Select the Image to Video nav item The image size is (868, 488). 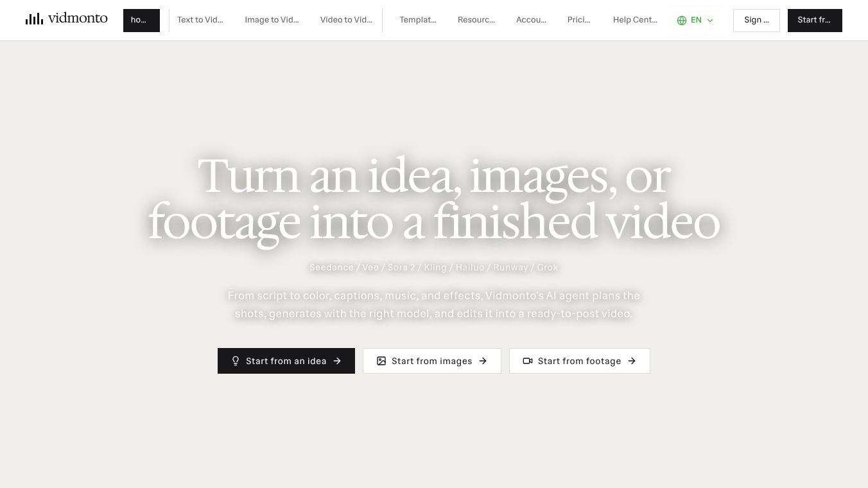tap(272, 20)
